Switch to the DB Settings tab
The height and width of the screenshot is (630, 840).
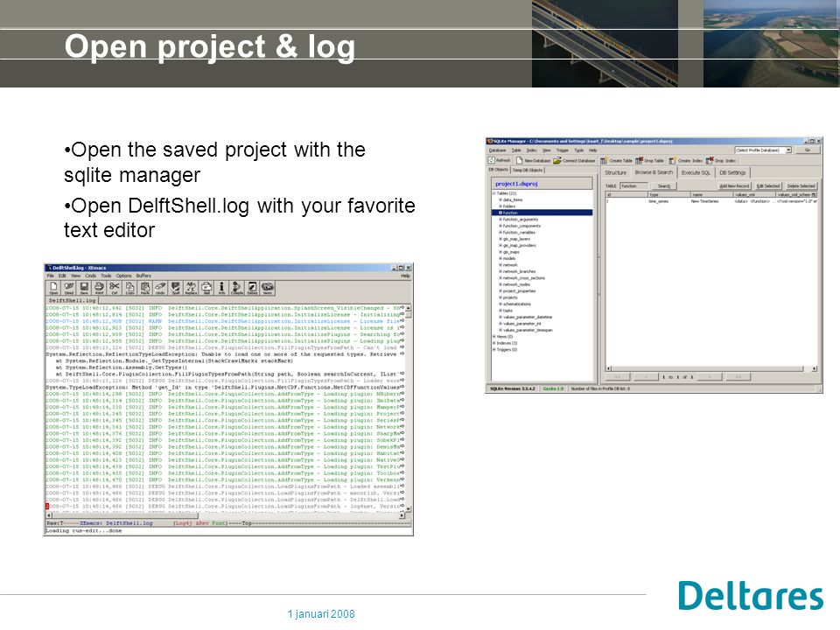tap(732, 172)
